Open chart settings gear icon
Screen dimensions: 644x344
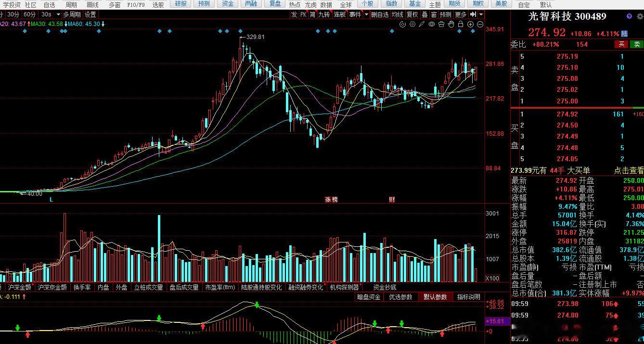click(x=412, y=24)
